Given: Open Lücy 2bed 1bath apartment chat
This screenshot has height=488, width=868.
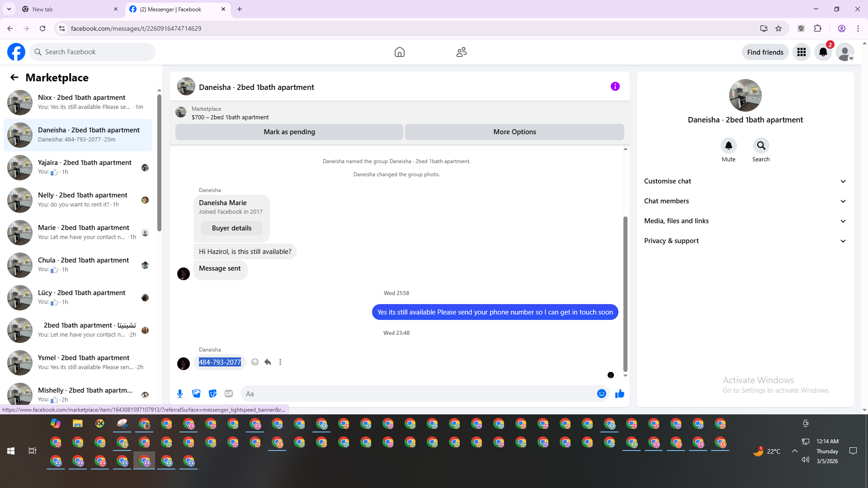Looking at the screenshot, I should pyautogui.click(x=78, y=298).
